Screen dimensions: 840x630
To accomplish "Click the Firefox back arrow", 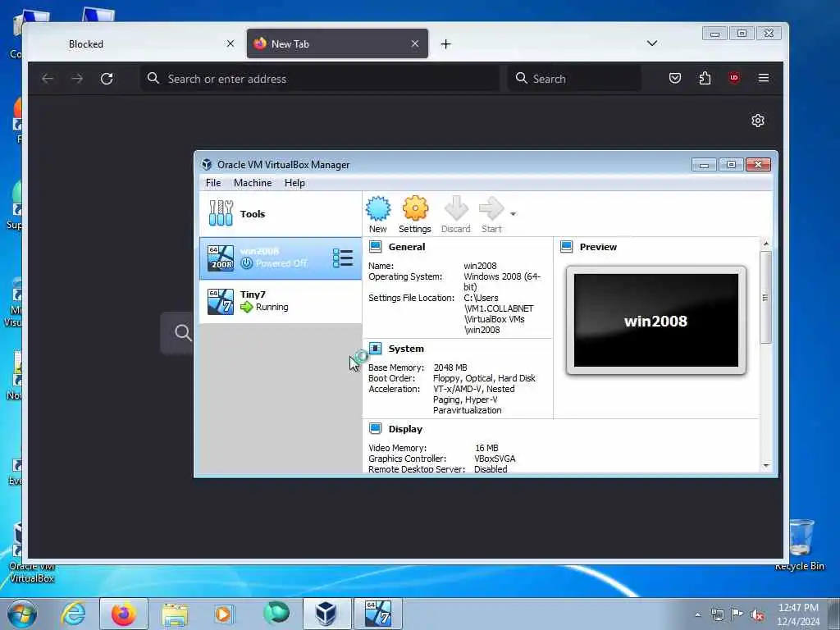I will (48, 79).
